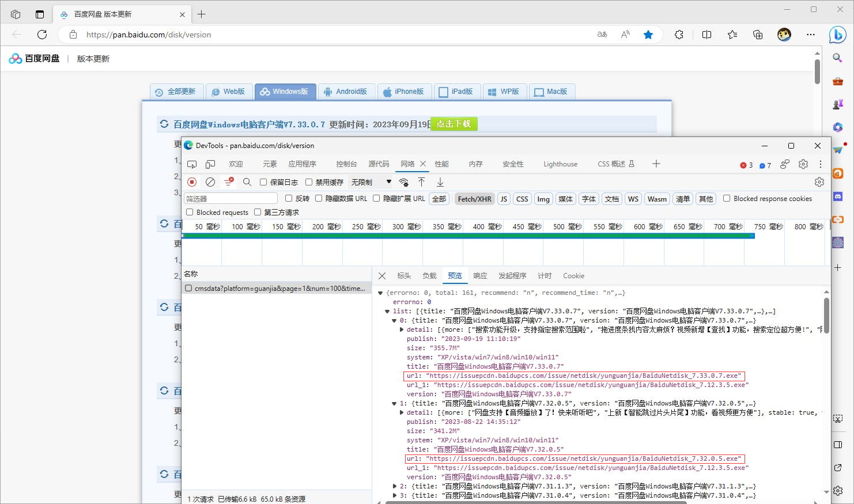Filter requests by Img type
This screenshot has width=854, height=504.
[543, 199]
